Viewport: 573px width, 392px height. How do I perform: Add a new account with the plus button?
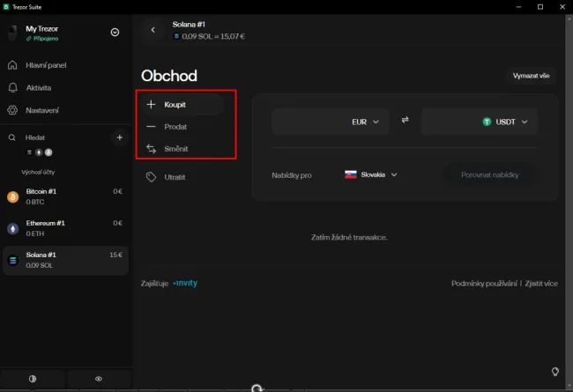[120, 137]
